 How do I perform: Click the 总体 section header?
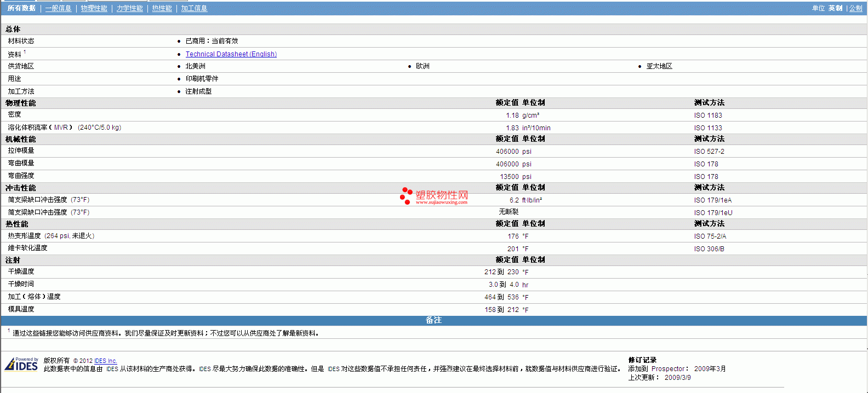pyautogui.click(x=13, y=30)
